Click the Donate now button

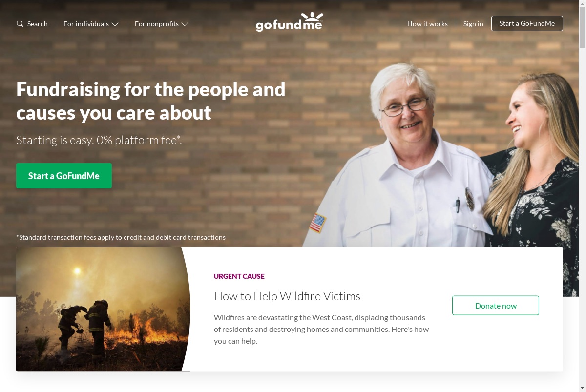pyautogui.click(x=496, y=306)
